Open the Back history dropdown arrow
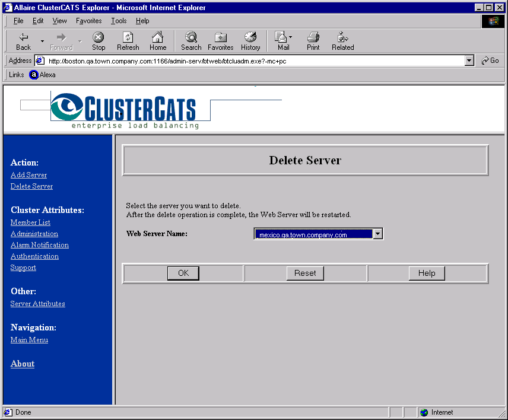Image resolution: width=508 pixels, height=420 pixels. pyautogui.click(x=42, y=41)
